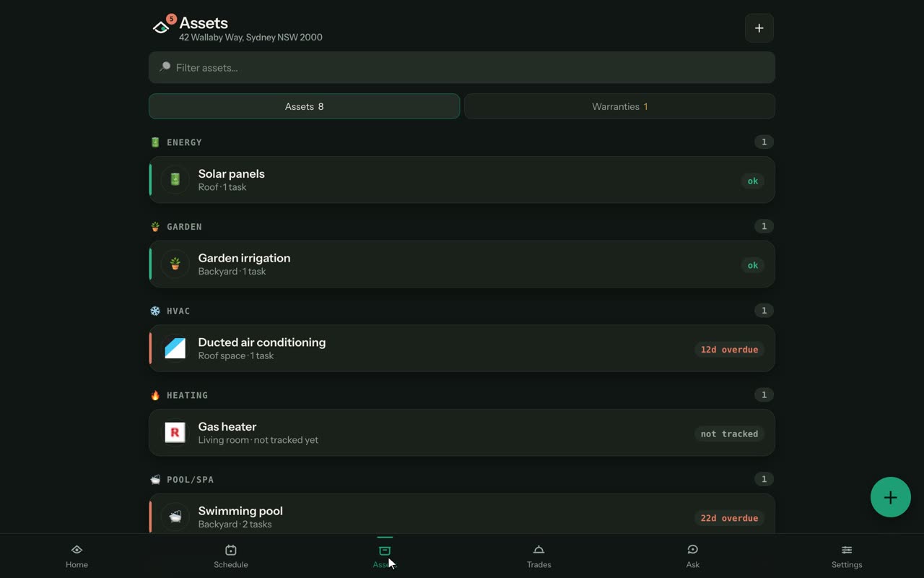Click "Living room · not tracked yet" subtitle

point(258,440)
